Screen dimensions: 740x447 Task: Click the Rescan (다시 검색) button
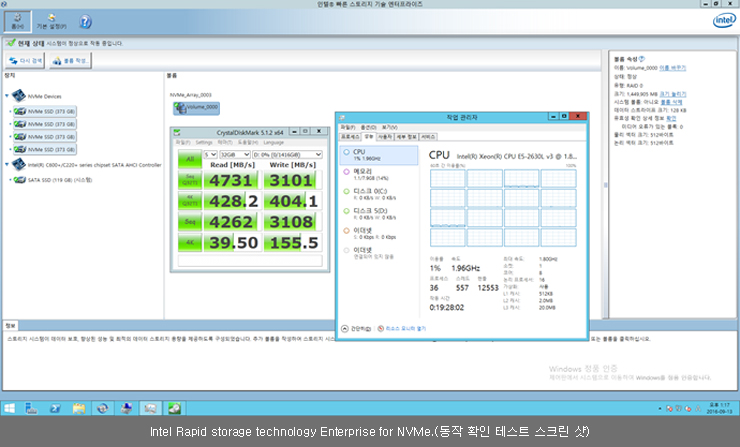[x=25, y=61]
